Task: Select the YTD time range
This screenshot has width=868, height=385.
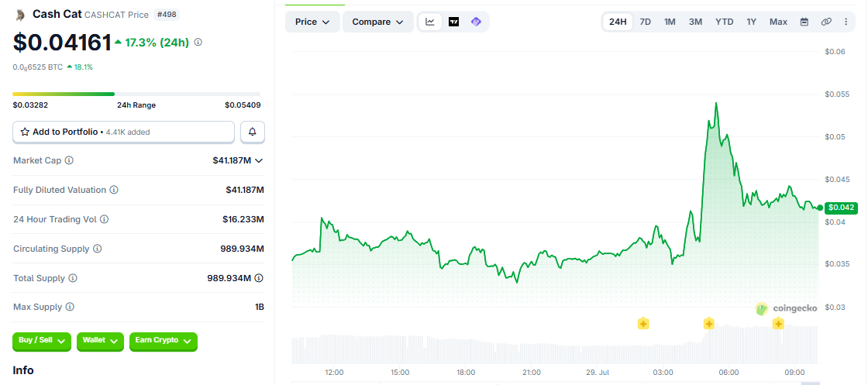Action: coord(724,22)
